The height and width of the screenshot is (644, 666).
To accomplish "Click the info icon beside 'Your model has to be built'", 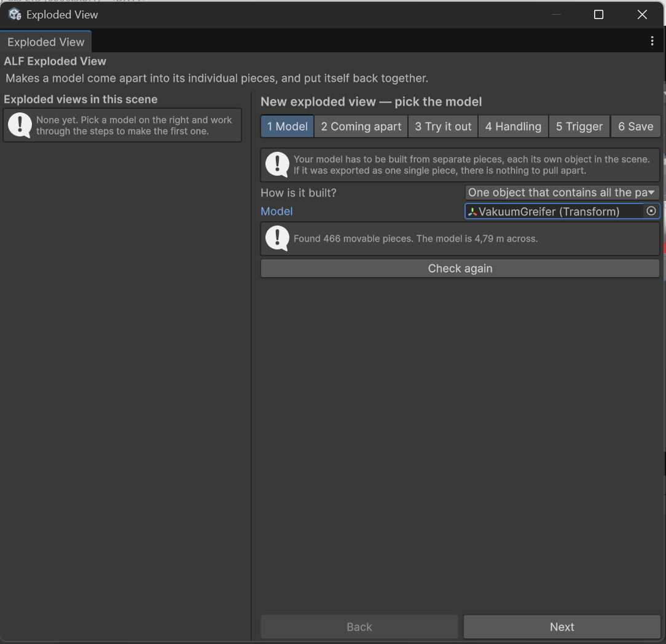I will (277, 165).
